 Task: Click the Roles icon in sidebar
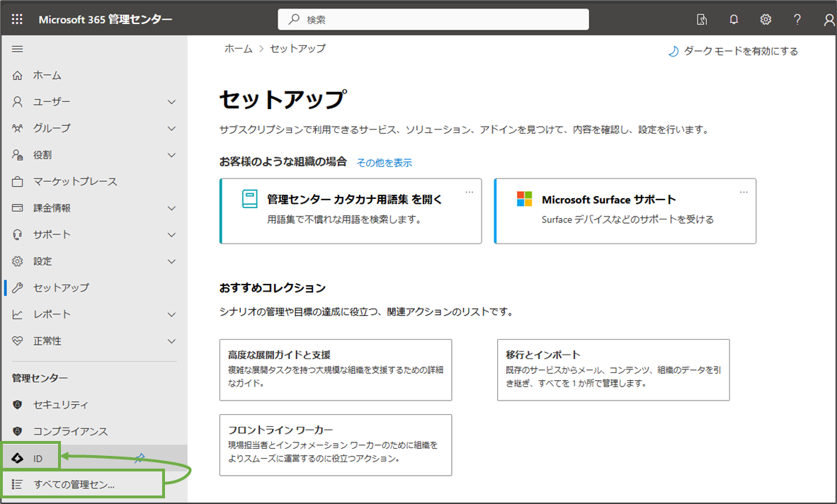pos(18,155)
